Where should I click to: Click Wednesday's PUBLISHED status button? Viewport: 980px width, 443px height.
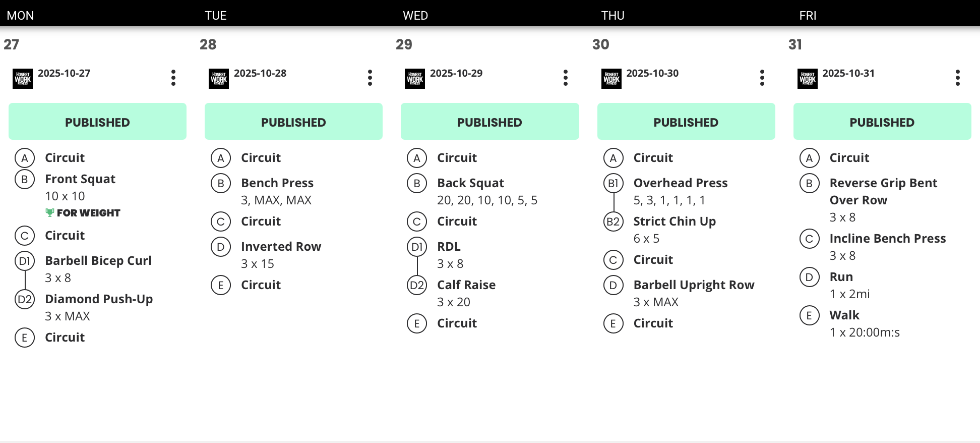(x=489, y=122)
